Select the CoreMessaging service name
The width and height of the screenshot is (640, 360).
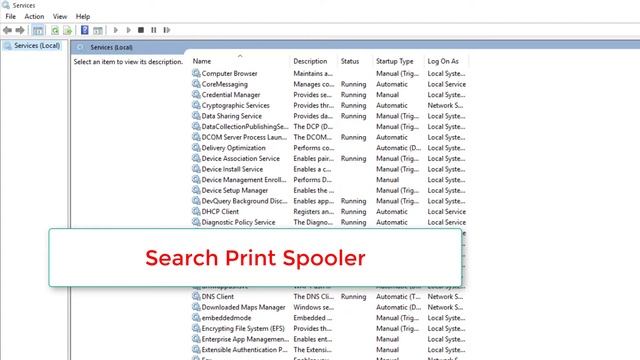click(224, 84)
